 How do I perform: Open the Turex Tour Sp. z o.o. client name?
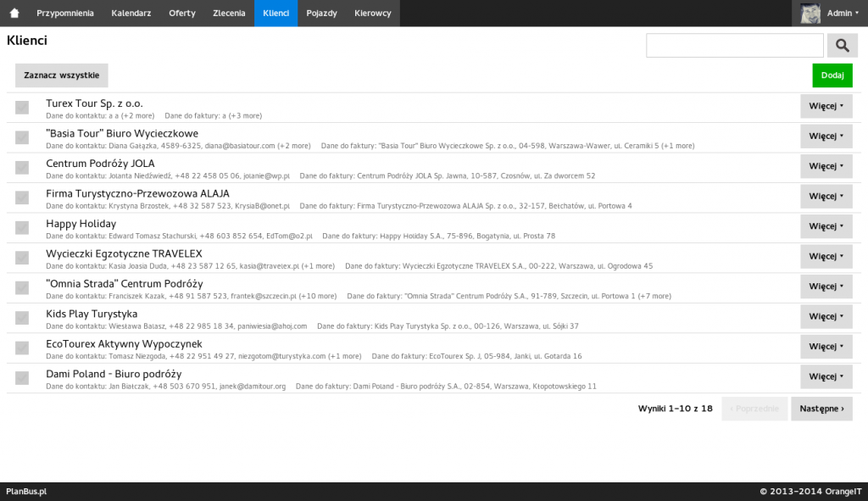[94, 103]
